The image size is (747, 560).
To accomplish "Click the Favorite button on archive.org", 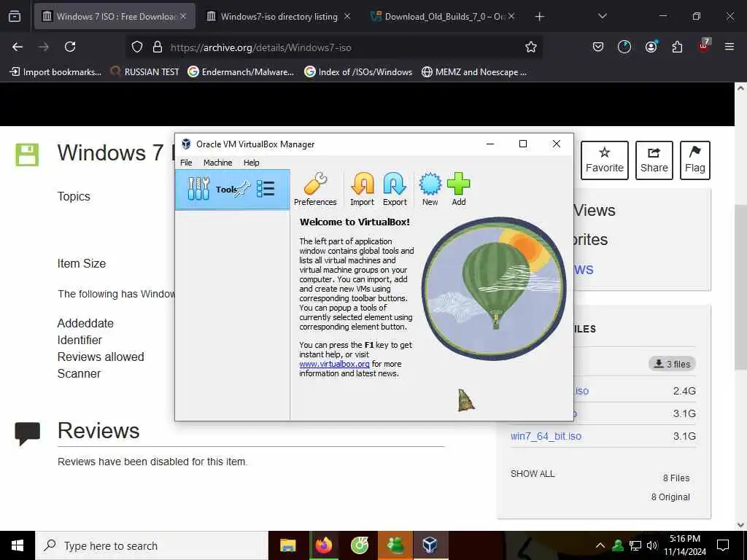I will pyautogui.click(x=605, y=160).
